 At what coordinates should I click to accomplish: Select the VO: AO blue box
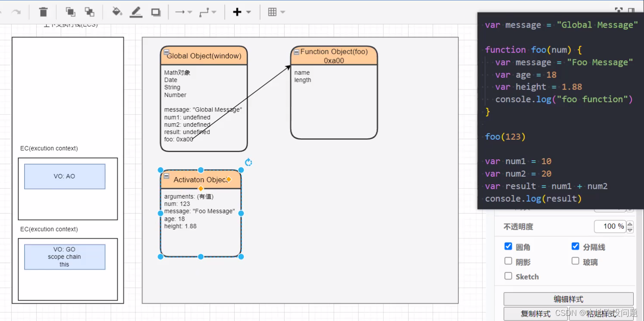coord(65,176)
